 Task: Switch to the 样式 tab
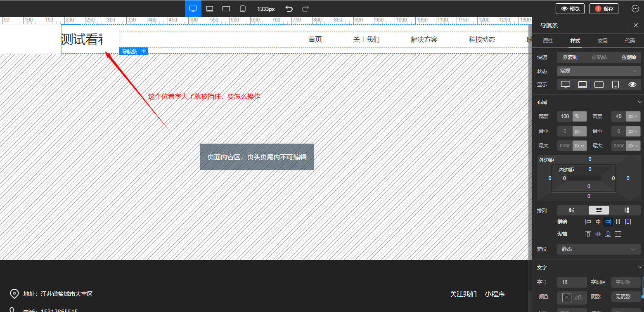[x=575, y=41]
